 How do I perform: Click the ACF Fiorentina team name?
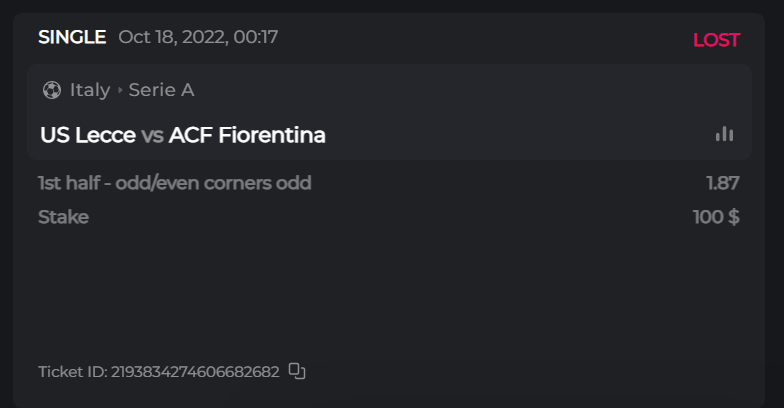247,135
